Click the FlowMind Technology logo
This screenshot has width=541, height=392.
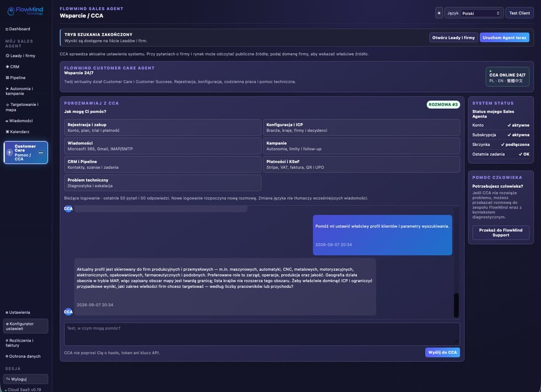pos(26,11)
